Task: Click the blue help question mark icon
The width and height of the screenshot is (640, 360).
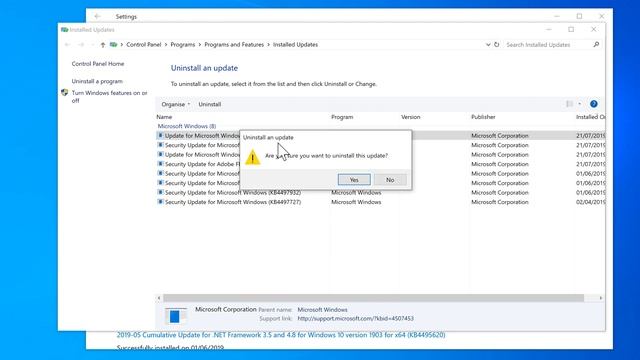Action: [593, 104]
